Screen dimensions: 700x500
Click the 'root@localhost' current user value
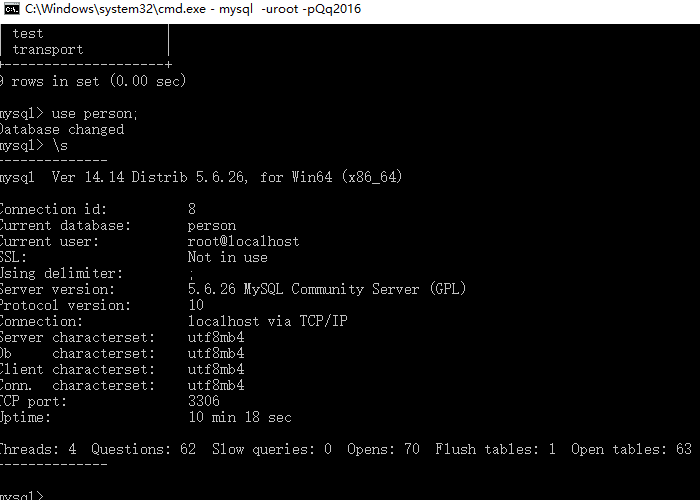click(243, 242)
